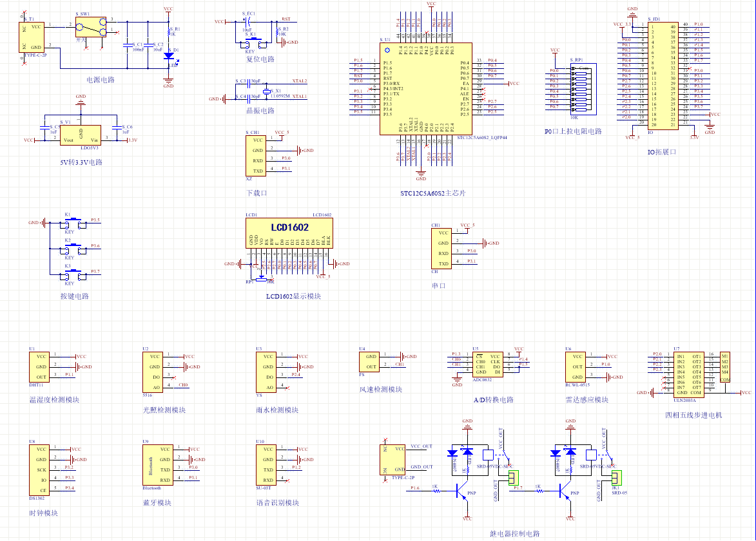Click the 按键电路 label
756x541 pixels.
pos(74,296)
